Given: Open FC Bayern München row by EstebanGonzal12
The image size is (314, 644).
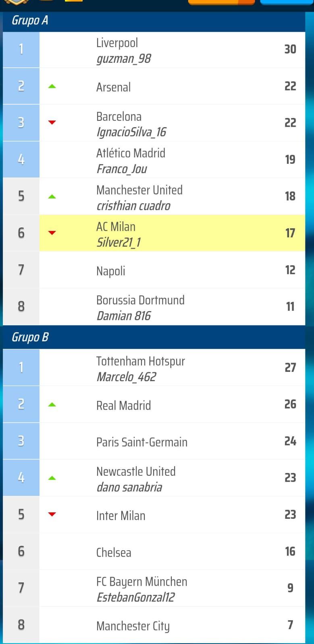Looking at the screenshot, I should tap(154, 588).
